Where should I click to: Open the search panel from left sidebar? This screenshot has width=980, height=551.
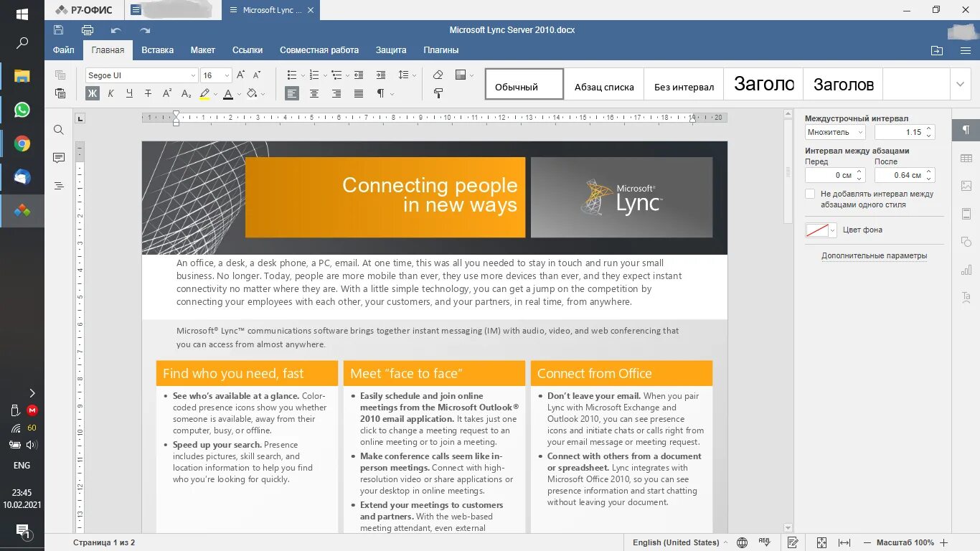[x=59, y=130]
